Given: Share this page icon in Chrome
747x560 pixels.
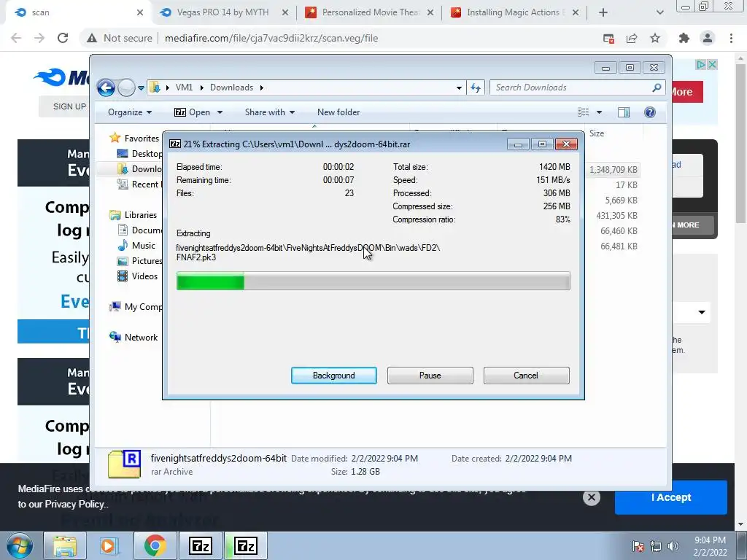Looking at the screenshot, I should coord(632,39).
